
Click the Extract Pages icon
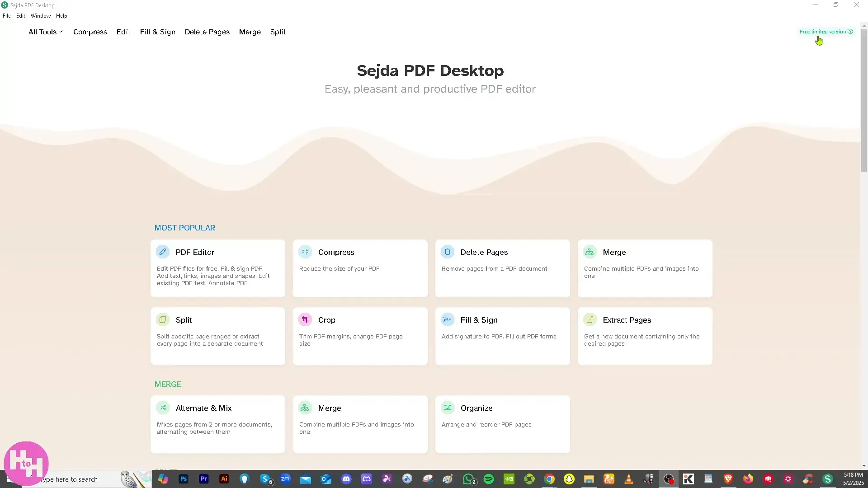[590, 319]
